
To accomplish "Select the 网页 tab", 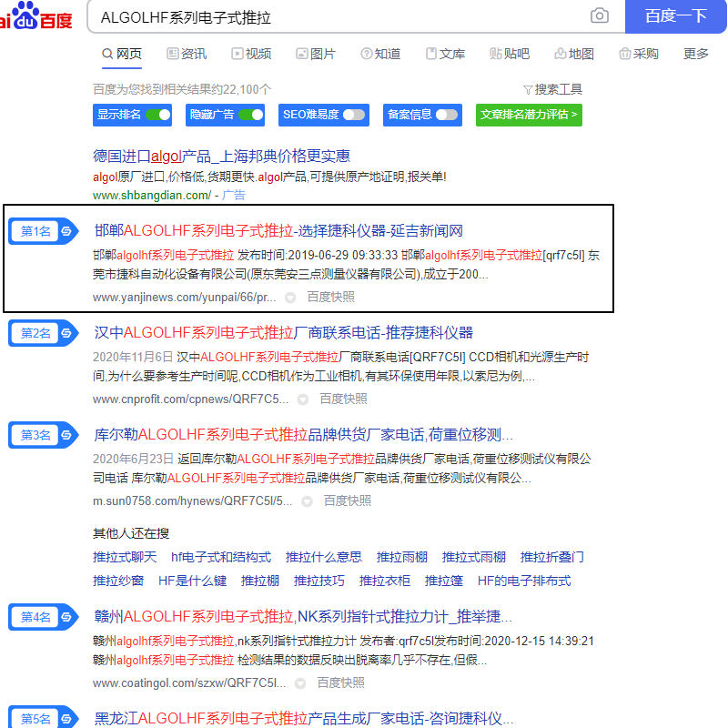I will 122,54.
